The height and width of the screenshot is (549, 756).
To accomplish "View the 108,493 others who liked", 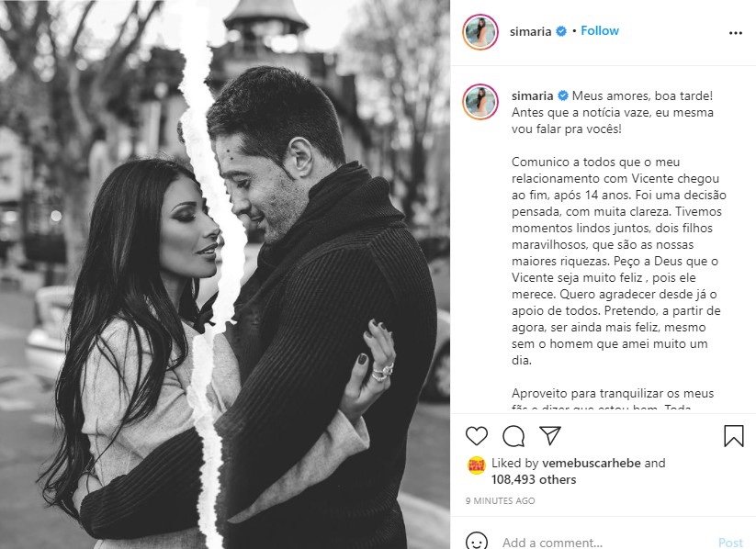I will click(534, 479).
